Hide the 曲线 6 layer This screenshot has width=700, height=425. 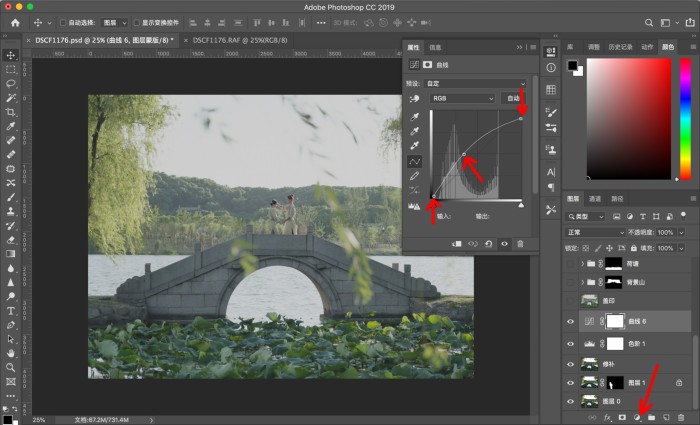pyautogui.click(x=570, y=321)
